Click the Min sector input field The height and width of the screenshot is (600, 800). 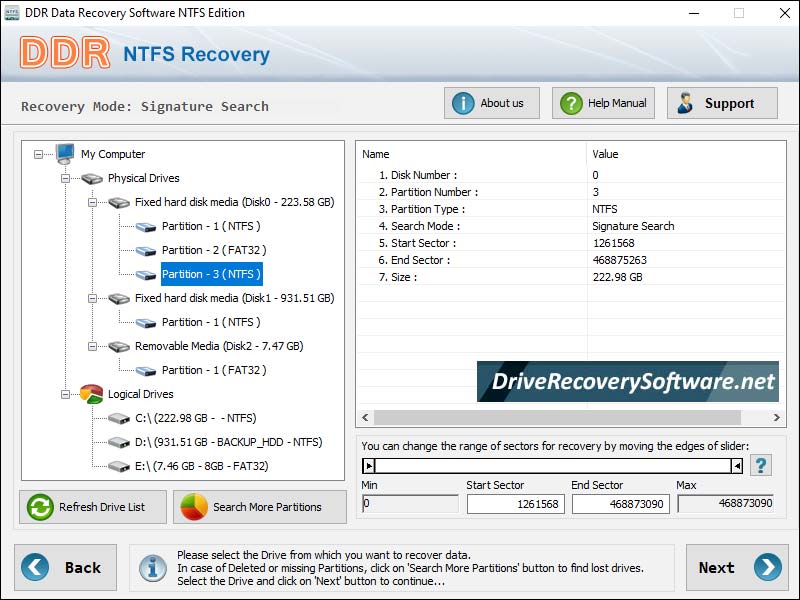click(x=410, y=504)
